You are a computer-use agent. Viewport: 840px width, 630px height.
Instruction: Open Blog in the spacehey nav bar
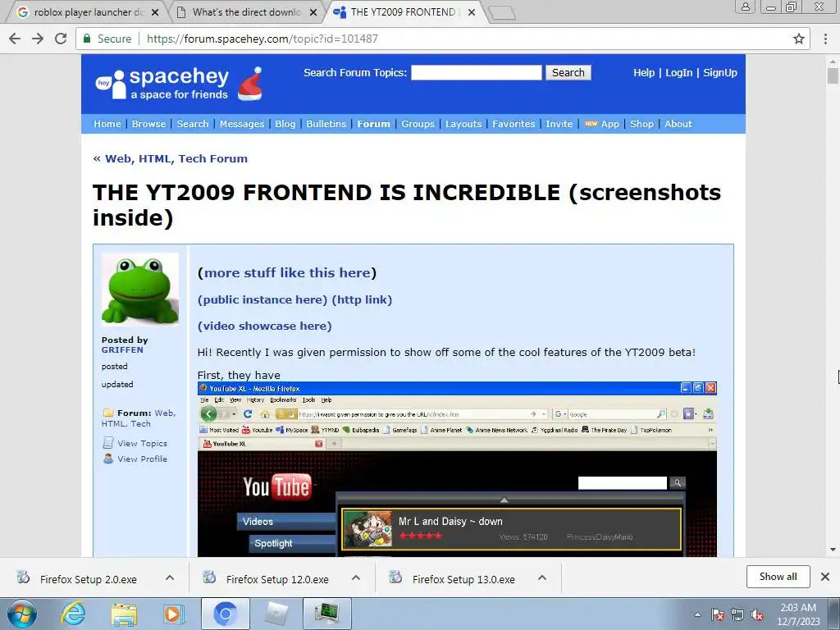point(285,124)
